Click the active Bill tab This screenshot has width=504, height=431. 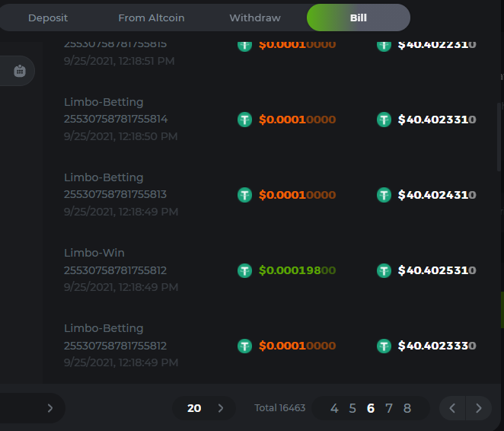point(358,18)
